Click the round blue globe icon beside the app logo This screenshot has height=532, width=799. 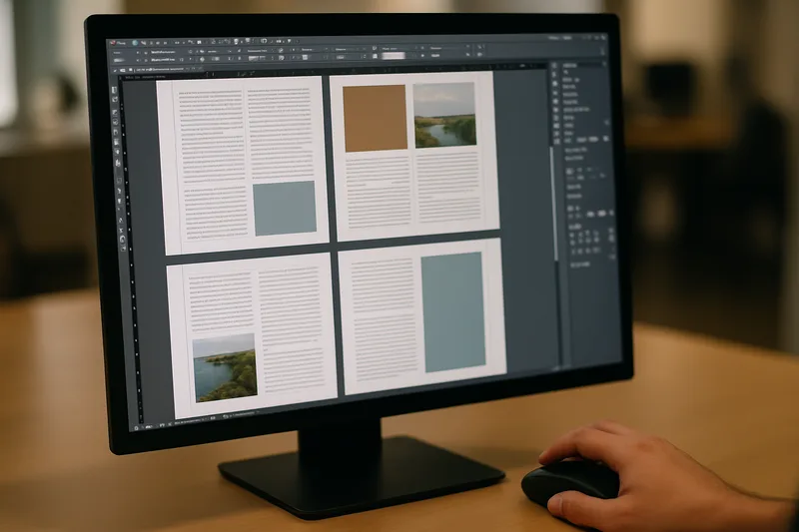pos(135,43)
